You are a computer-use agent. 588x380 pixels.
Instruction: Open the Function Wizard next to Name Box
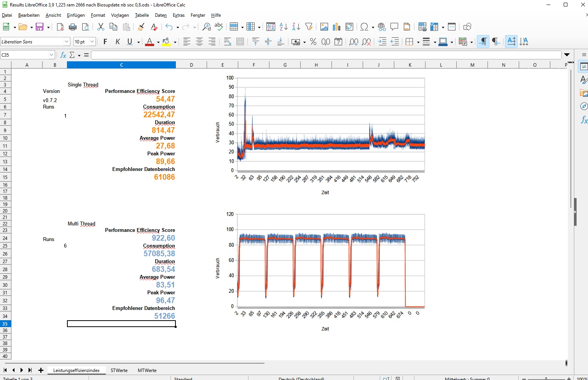[x=63, y=55]
